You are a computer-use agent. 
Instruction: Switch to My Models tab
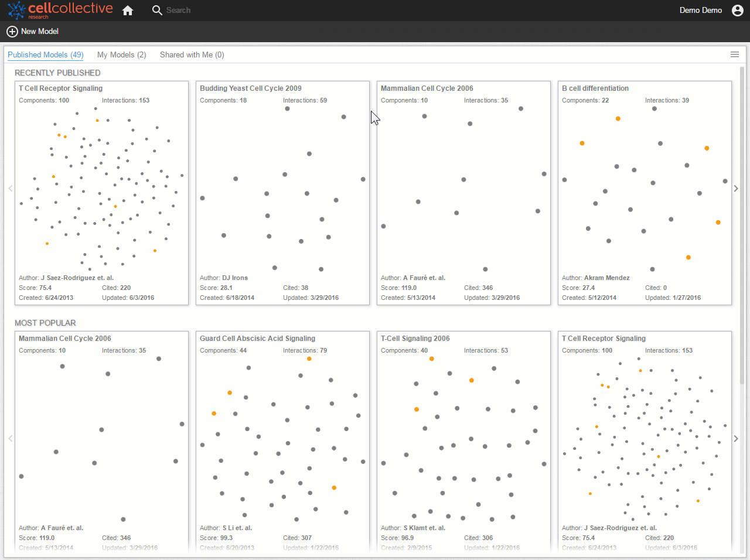click(121, 55)
